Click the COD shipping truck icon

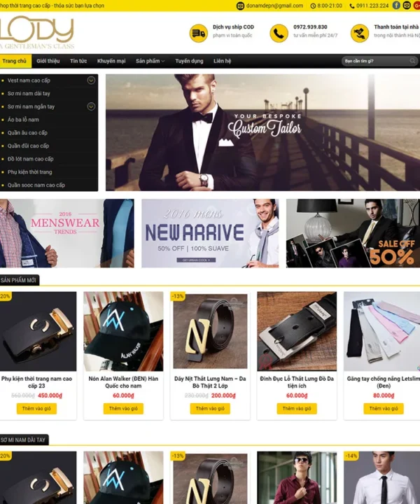[199, 33]
